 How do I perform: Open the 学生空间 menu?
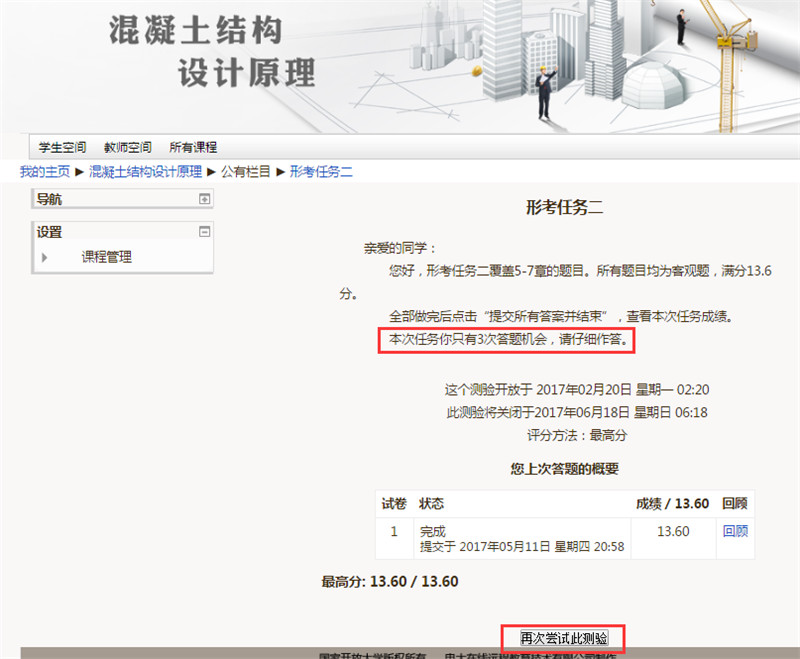pos(62,147)
